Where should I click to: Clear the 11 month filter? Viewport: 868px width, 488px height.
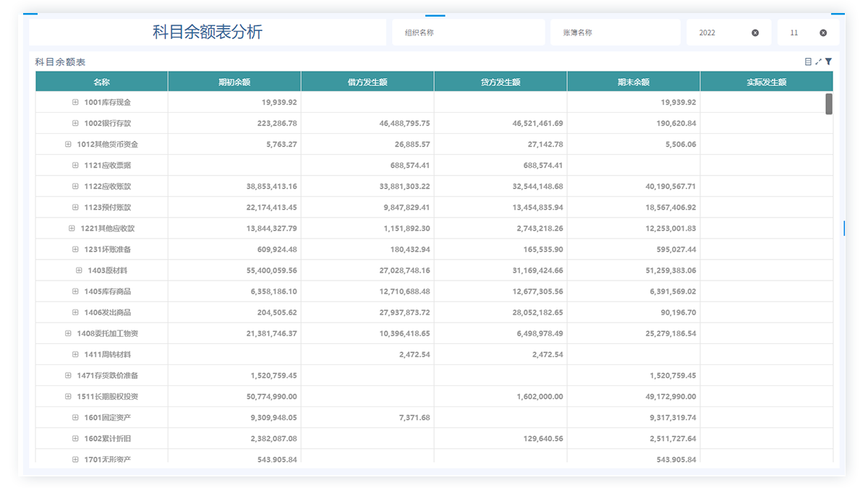click(x=823, y=33)
